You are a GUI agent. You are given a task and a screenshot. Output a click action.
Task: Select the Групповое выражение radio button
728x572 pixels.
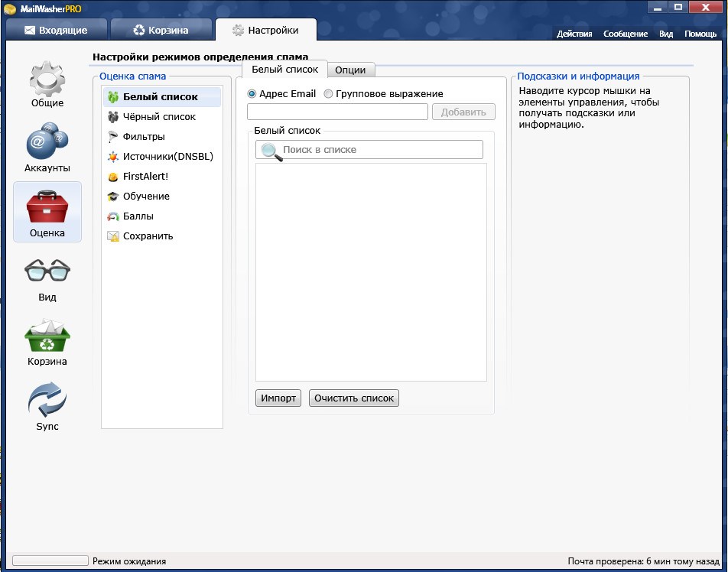(328, 94)
